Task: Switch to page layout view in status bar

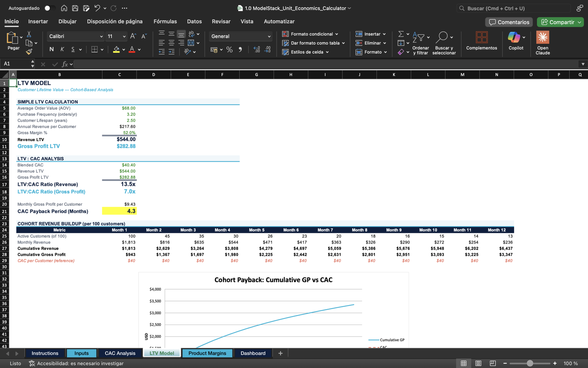Action: click(478, 363)
